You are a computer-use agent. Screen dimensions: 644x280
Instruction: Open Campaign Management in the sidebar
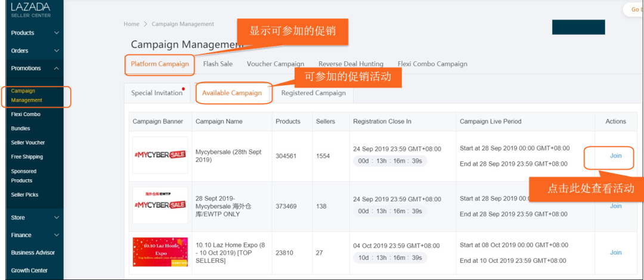click(x=27, y=95)
